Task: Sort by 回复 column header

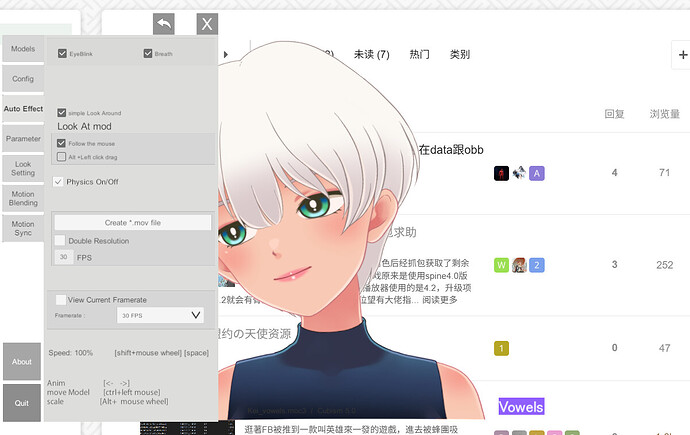Action: (614, 114)
